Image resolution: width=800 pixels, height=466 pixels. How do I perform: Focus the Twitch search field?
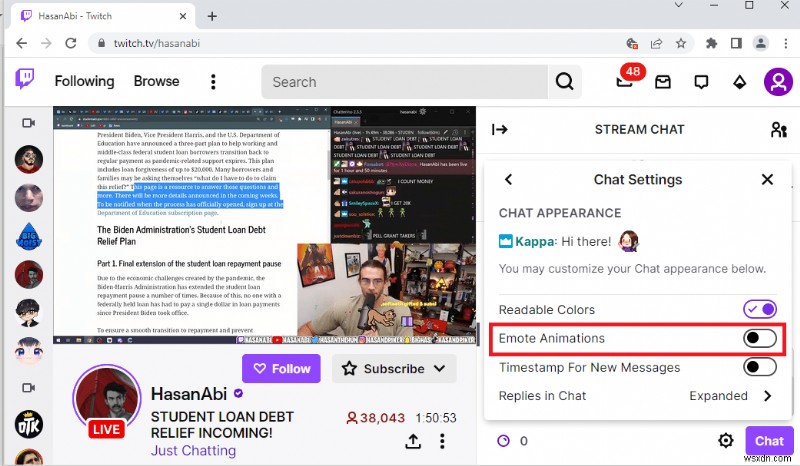point(404,82)
